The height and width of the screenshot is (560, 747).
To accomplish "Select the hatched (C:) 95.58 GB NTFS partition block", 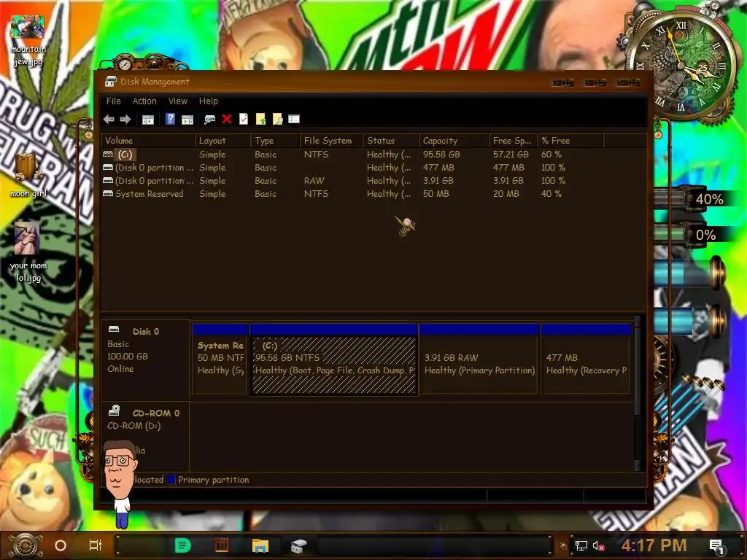I will click(334, 359).
